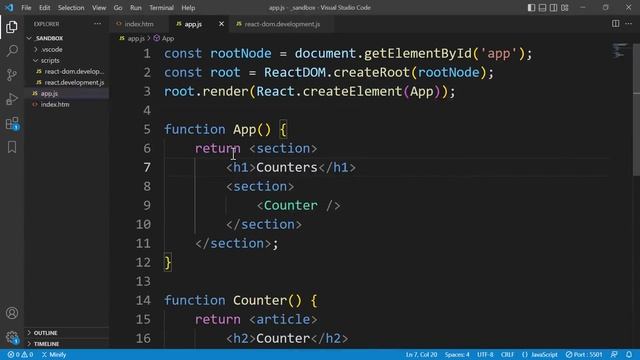Toggle the secondary side bar layout icon

pyautogui.click(x=553, y=7)
